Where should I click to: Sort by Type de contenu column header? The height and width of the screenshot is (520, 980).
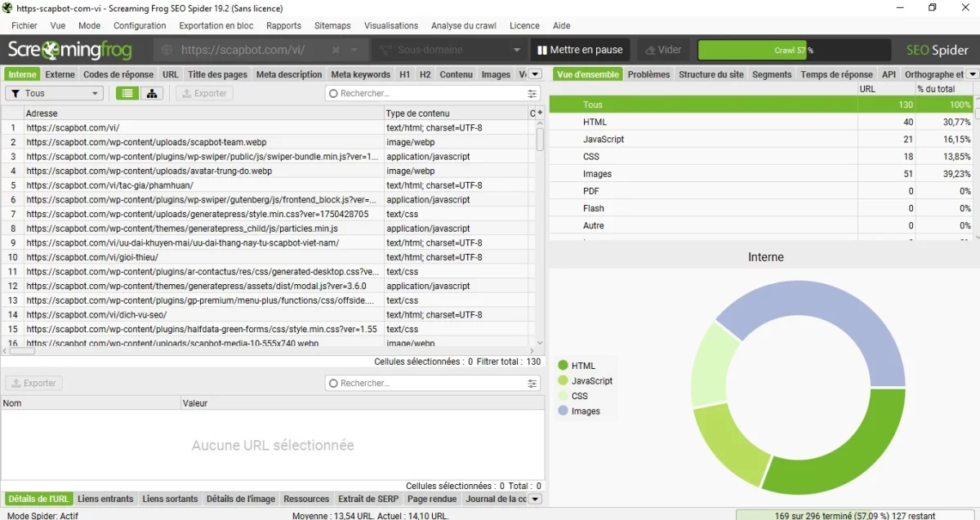click(x=456, y=113)
